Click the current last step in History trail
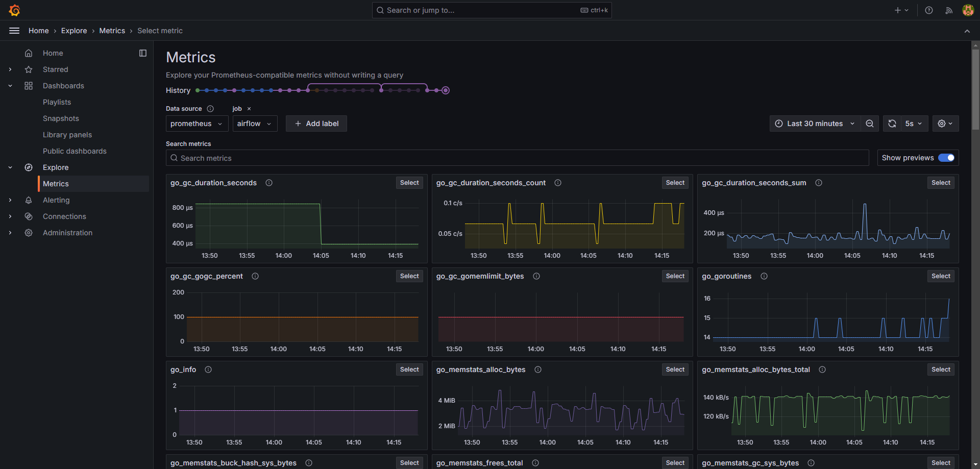 coord(446,90)
